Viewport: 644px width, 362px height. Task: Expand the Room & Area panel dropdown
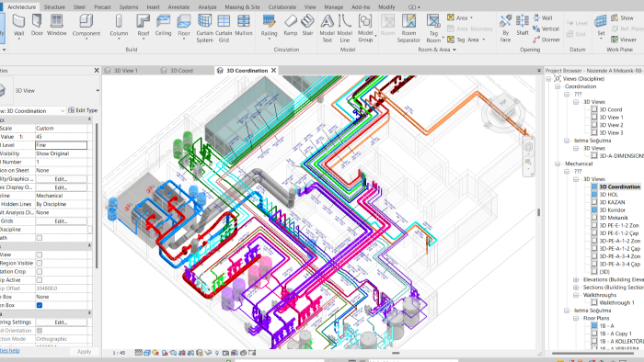point(454,50)
